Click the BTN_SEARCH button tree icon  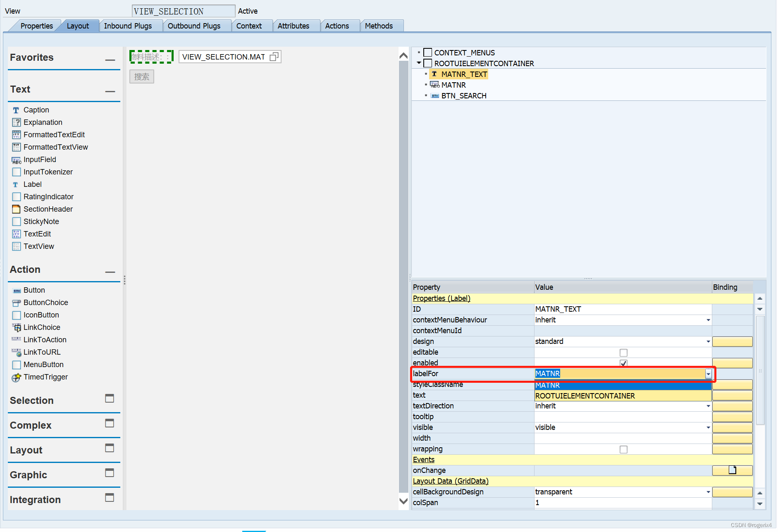(x=435, y=96)
